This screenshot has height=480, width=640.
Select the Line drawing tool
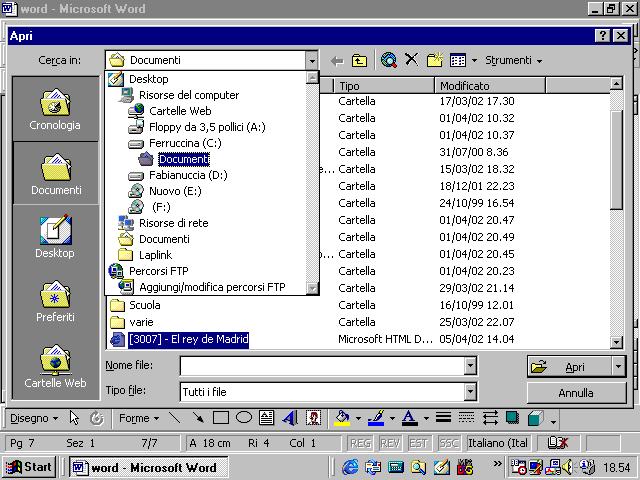point(175,418)
